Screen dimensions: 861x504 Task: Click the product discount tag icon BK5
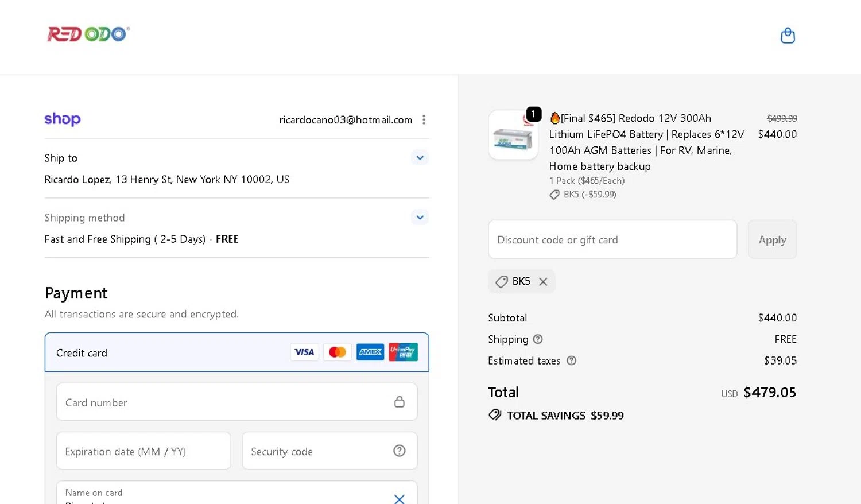coord(554,195)
